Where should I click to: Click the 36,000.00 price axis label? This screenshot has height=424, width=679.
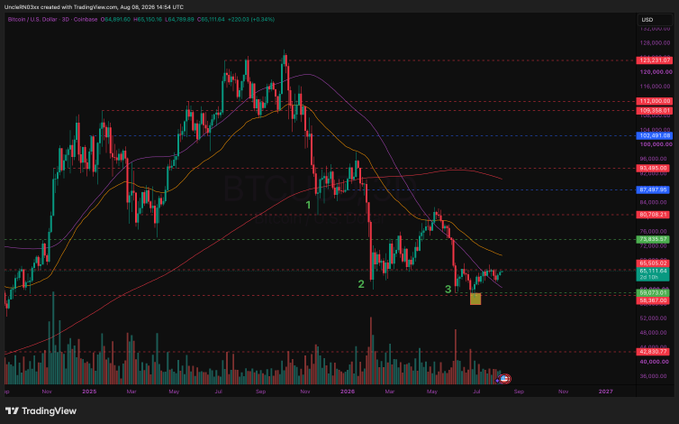click(x=654, y=376)
